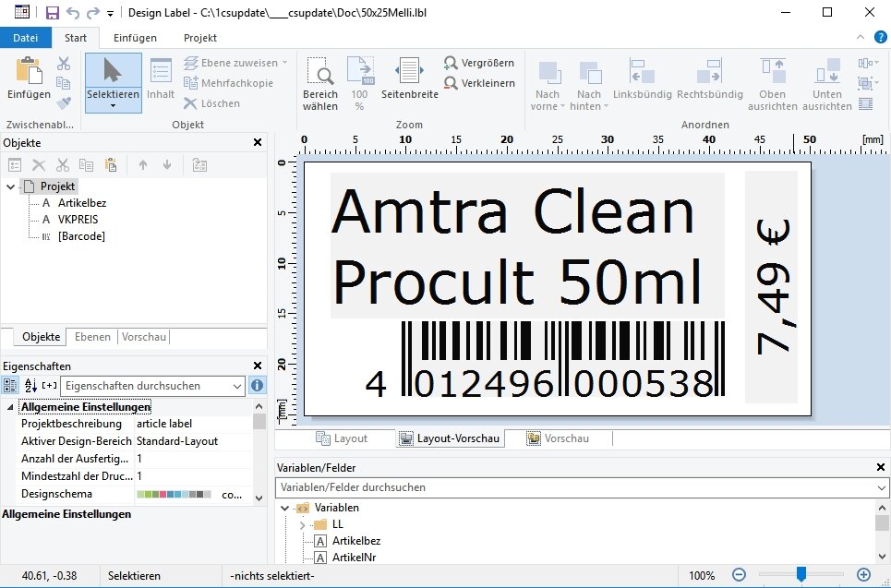Screen dimensions: 891x588
Task: Select Artikelbez in the Objekte tree
Action: [82, 203]
